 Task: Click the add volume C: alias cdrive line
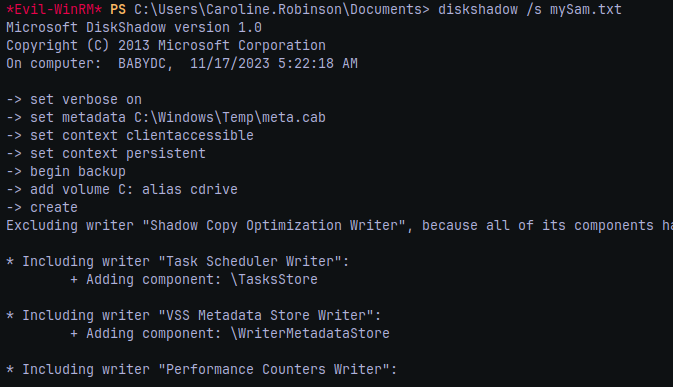[122, 190]
